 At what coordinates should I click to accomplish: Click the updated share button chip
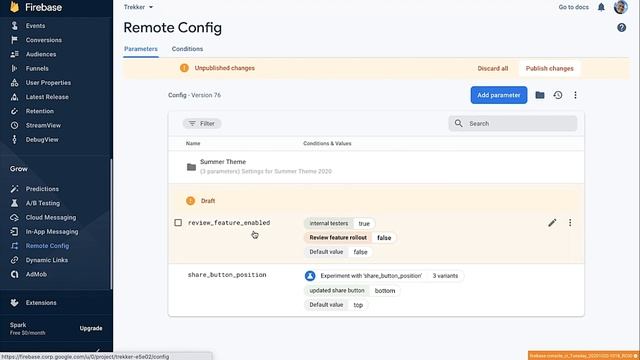tap(336, 291)
